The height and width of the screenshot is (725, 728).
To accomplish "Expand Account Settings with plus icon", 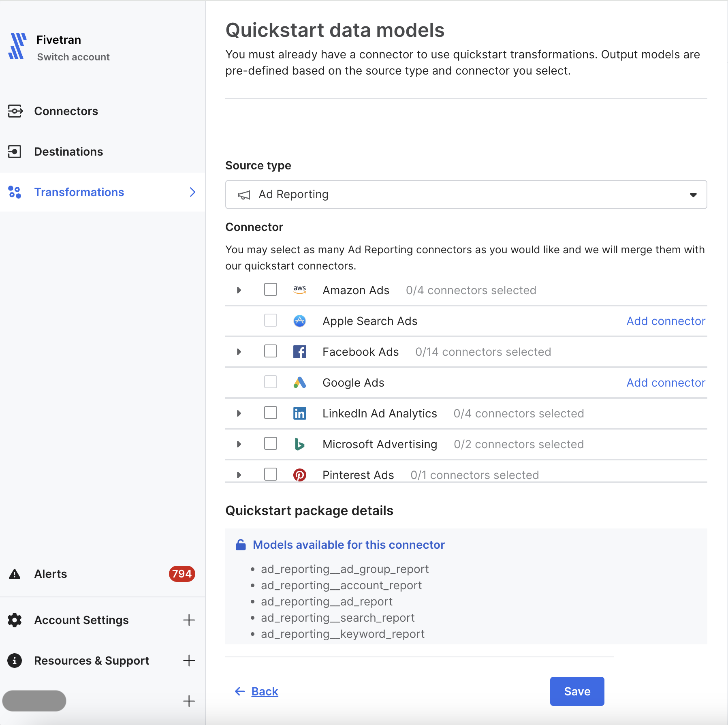I will [189, 620].
